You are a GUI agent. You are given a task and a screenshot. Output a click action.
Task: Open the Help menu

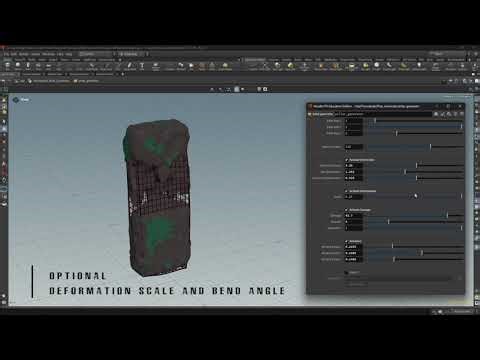tap(69, 54)
